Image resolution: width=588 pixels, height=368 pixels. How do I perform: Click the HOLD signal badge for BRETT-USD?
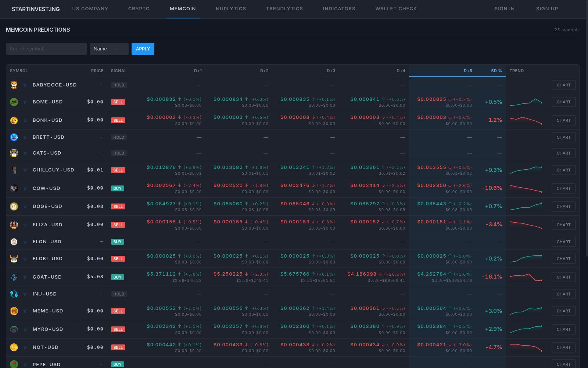(119, 137)
